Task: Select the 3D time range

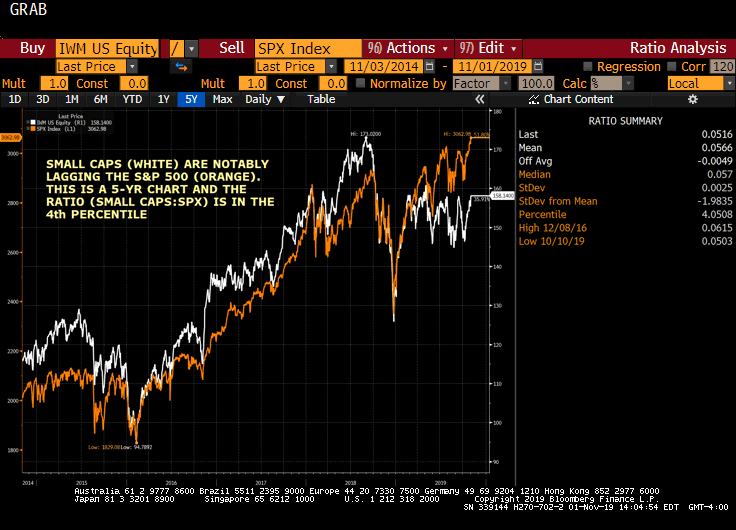Action: click(x=43, y=99)
